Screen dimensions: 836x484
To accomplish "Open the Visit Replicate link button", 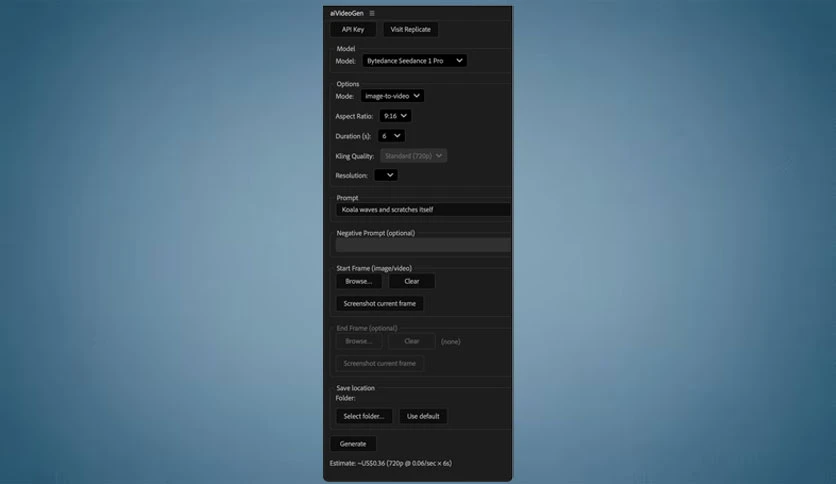I will click(x=411, y=29).
